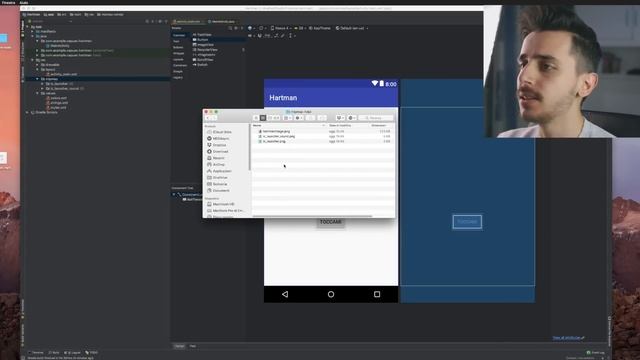Open the Finder action gear menu
Viewport: 640px width, 360px height.
(x=299, y=118)
